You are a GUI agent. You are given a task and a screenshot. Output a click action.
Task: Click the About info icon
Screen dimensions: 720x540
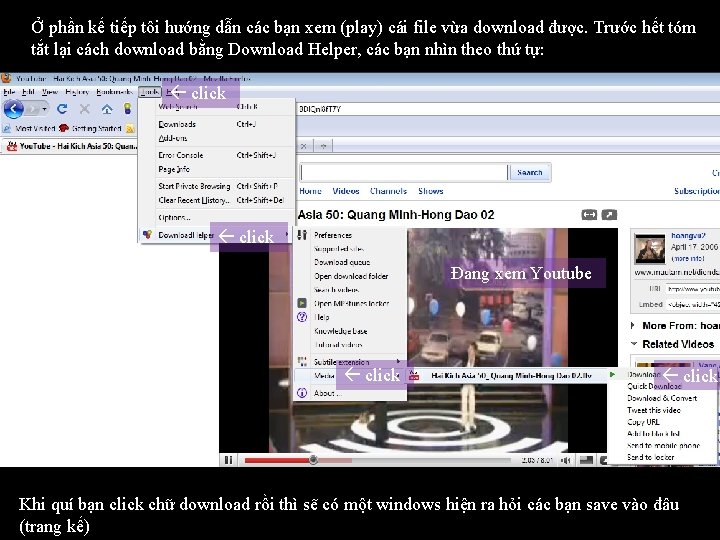click(302, 393)
